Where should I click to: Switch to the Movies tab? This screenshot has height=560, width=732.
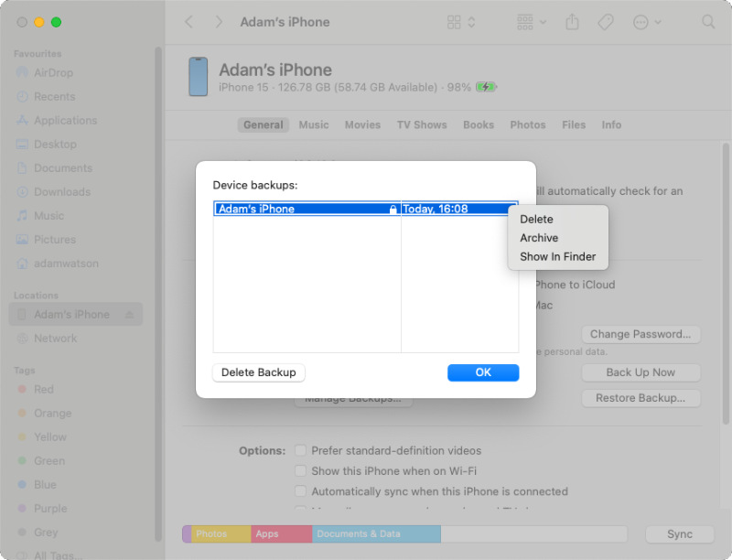point(362,124)
